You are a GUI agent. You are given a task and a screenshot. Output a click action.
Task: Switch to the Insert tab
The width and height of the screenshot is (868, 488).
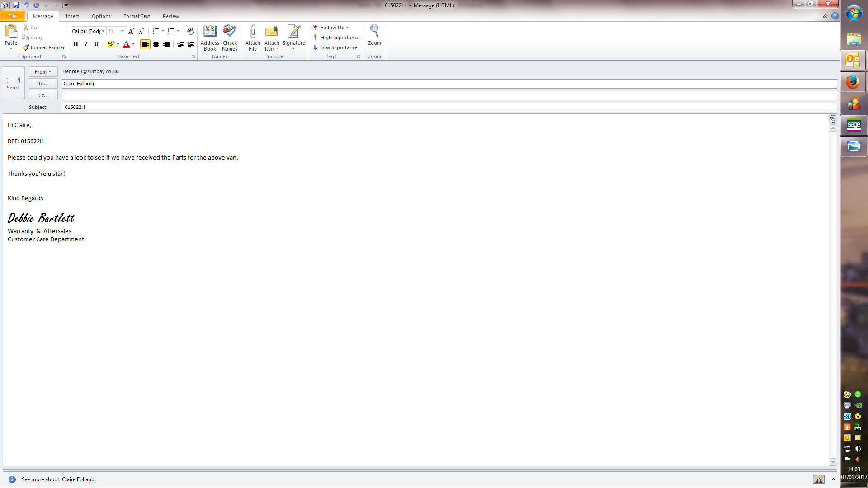(x=72, y=16)
